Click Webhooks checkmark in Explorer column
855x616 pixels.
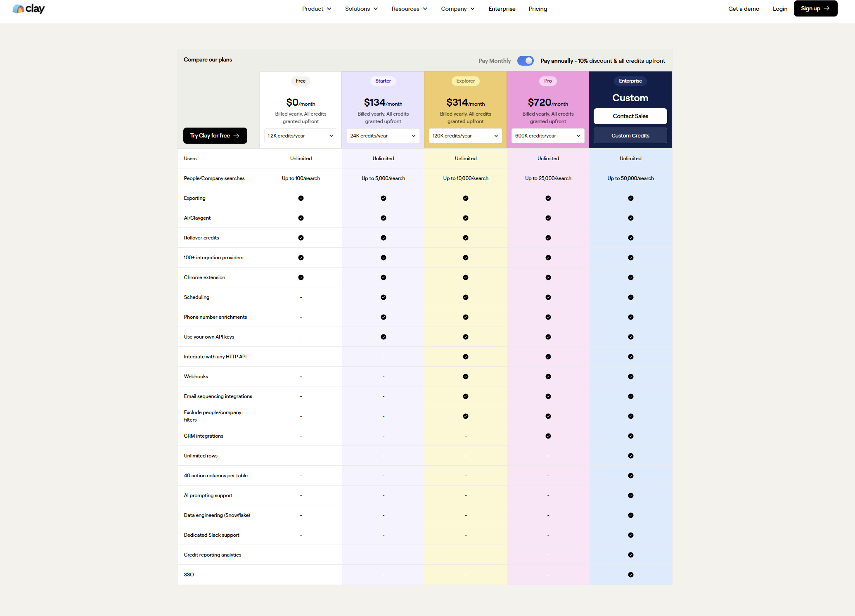[x=466, y=377]
